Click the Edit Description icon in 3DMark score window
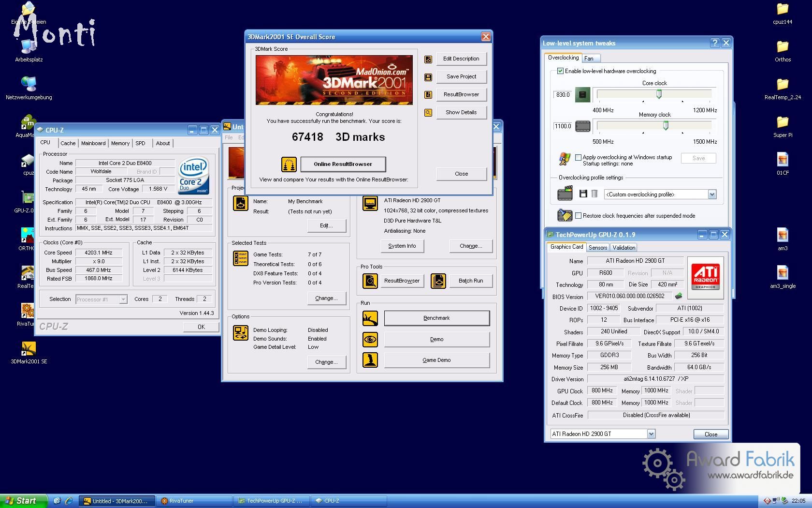This screenshot has width=812, height=508. click(428, 59)
